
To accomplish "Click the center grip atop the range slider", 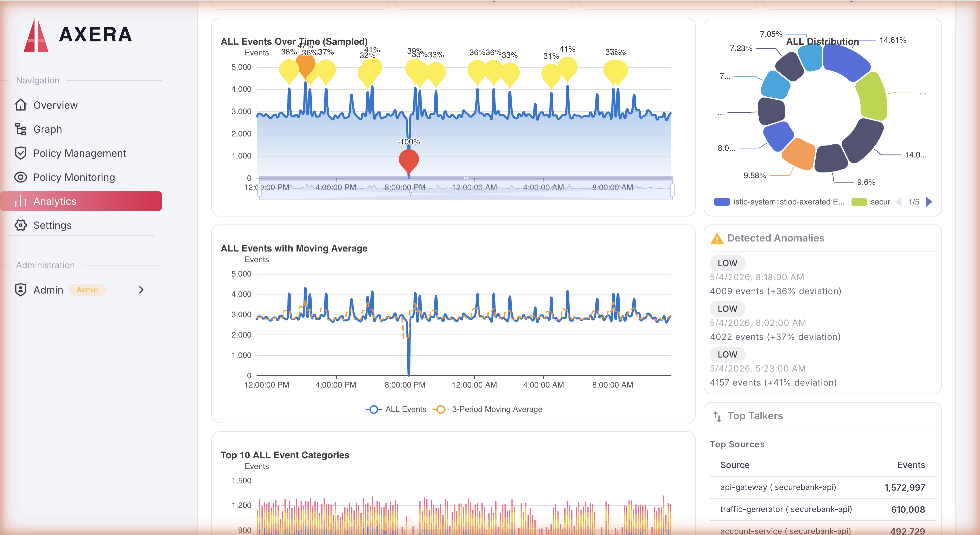I will click(466, 178).
